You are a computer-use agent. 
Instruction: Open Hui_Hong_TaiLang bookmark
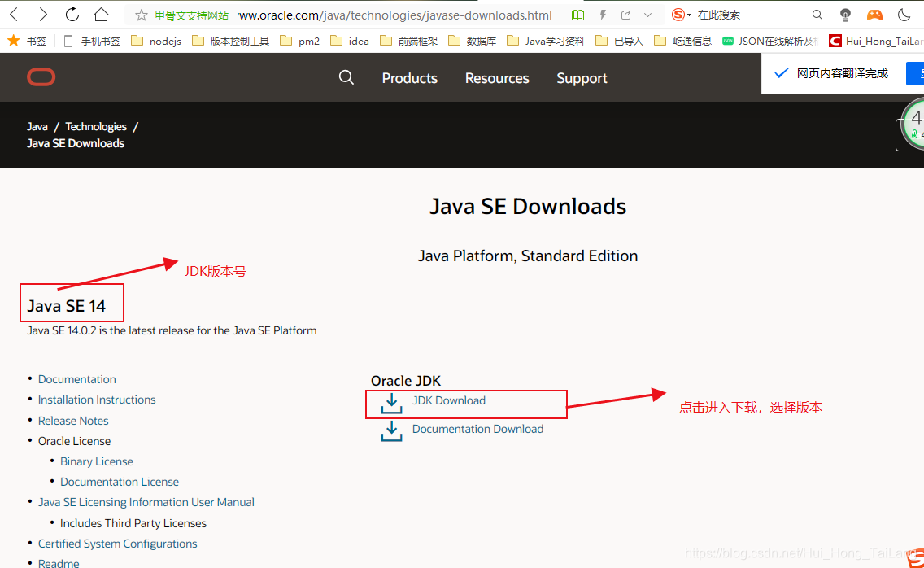pyautogui.click(x=876, y=41)
